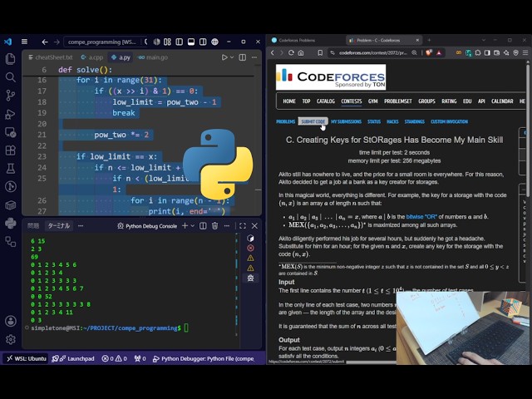
Task: Open the VS Code hamburger menu
Action: [24, 42]
